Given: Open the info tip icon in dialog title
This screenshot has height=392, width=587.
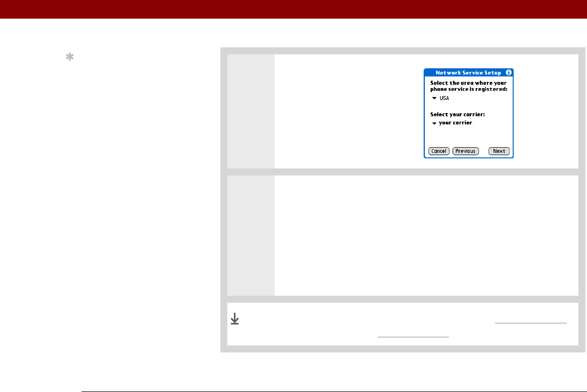Looking at the screenshot, I should 508,73.
